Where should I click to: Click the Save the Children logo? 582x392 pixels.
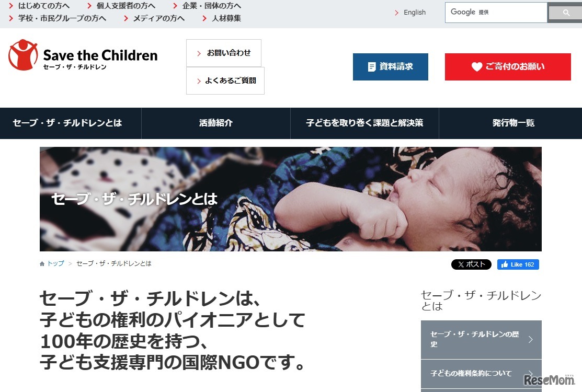pyautogui.click(x=83, y=55)
